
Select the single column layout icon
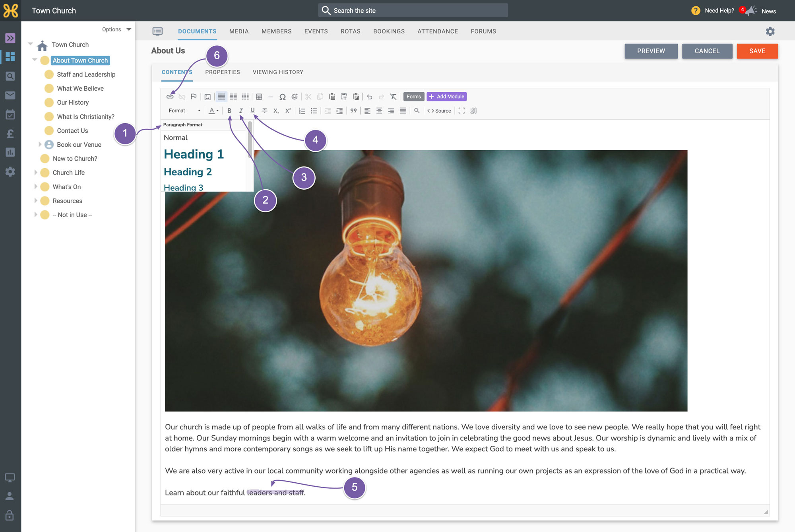point(221,97)
